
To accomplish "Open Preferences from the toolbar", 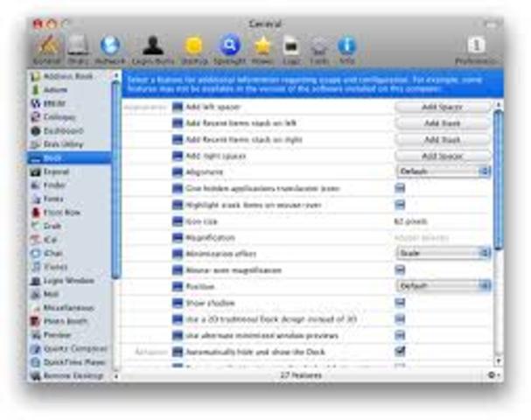I will click(476, 50).
